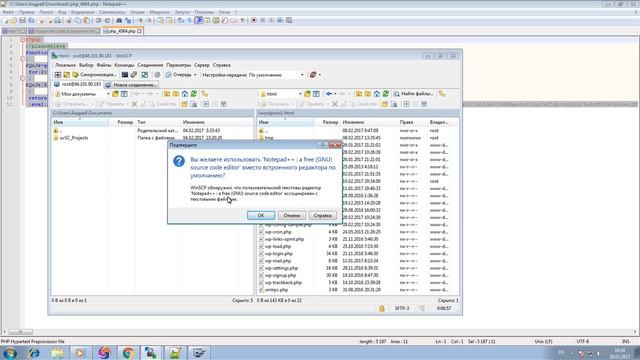Viewport: 640px width, 360px height.
Task: Open Windows Start button
Action: [x=10, y=353]
